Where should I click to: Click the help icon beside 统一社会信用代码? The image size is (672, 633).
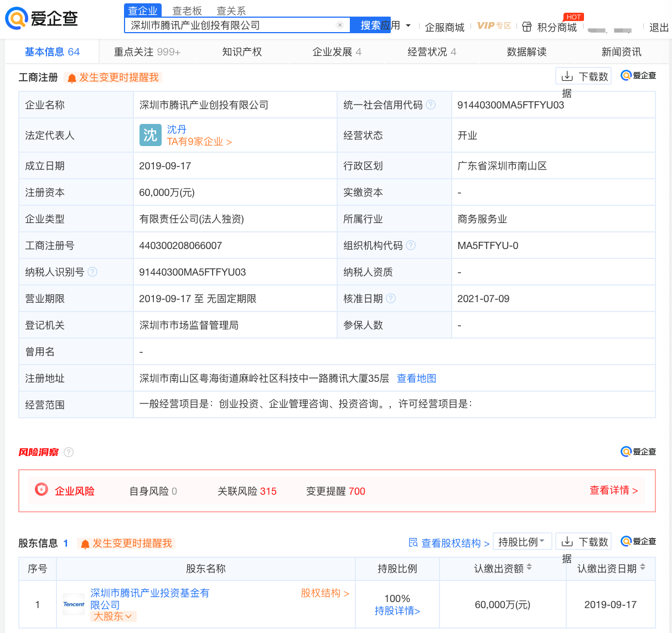431,105
